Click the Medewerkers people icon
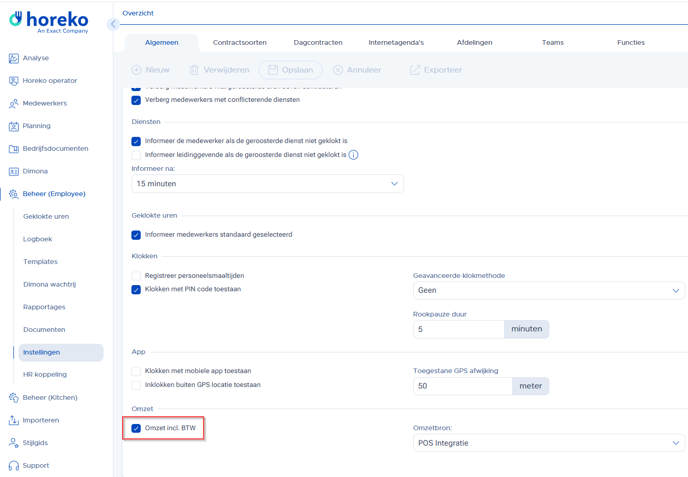 coord(13,103)
